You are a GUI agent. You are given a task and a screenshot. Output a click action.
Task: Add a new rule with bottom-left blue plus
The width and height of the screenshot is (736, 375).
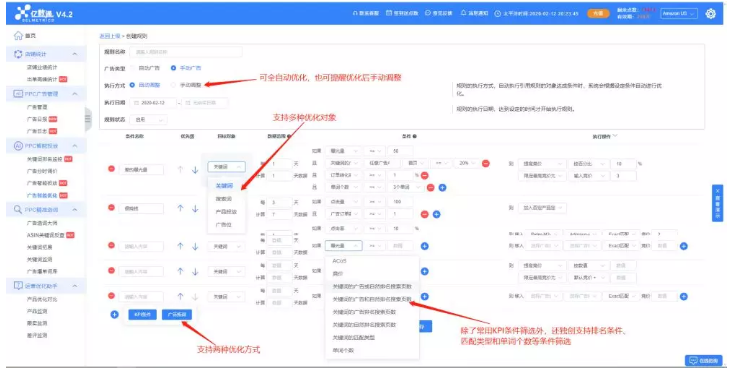[114, 314]
